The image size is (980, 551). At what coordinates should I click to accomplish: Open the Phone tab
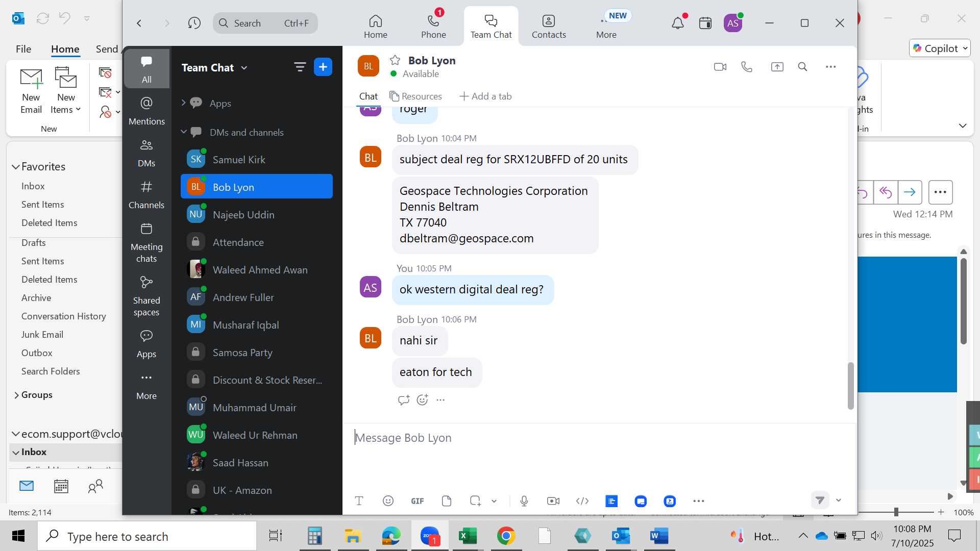click(x=433, y=27)
